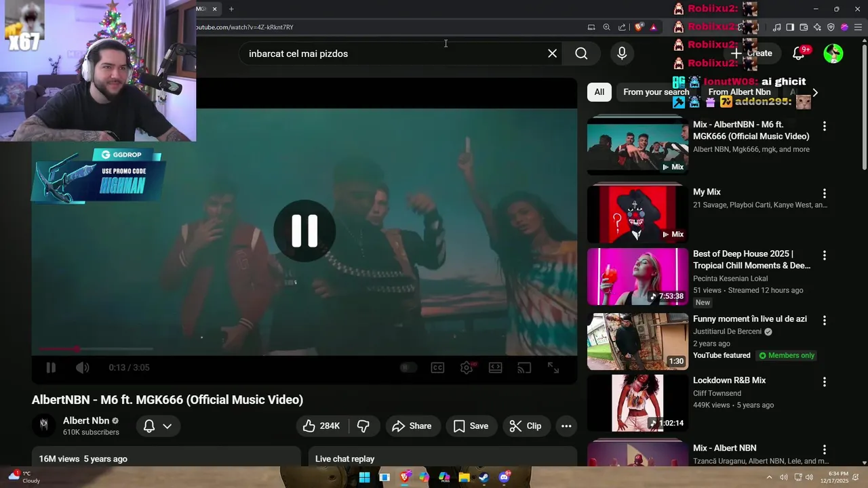Toggle the subscription notification bell
The image size is (868, 488).
pos(149,426)
